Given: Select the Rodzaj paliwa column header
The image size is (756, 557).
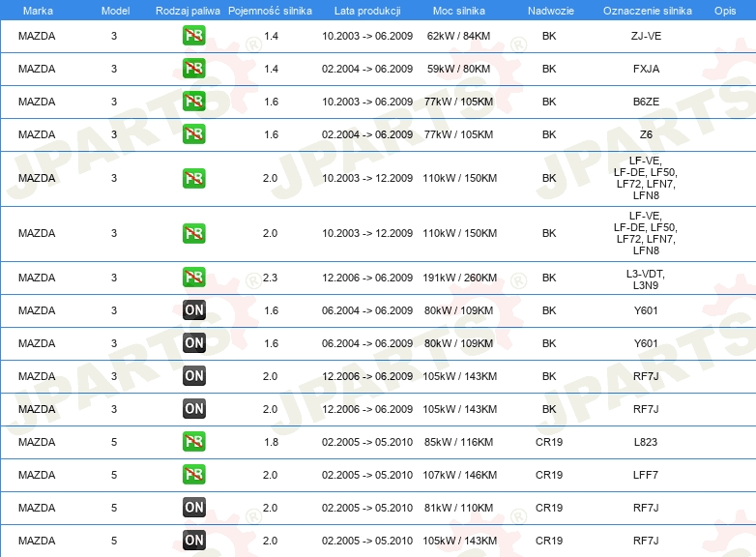Looking at the screenshot, I should coord(188,11).
